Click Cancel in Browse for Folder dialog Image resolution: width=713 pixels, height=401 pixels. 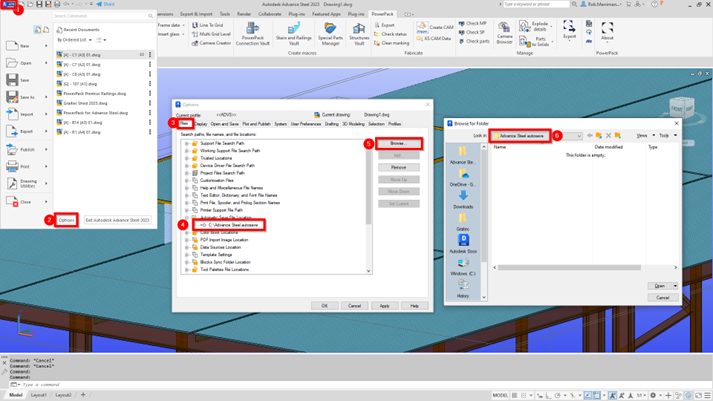point(663,297)
